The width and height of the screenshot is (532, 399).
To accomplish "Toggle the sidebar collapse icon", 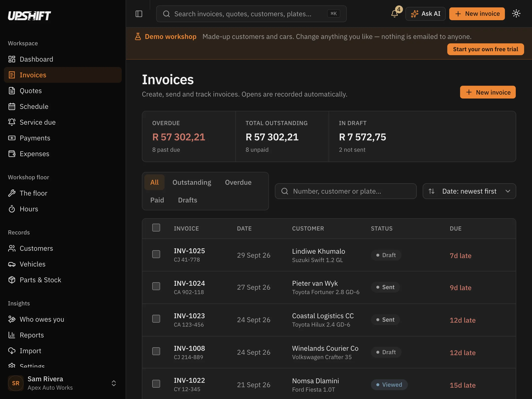I will tap(139, 14).
